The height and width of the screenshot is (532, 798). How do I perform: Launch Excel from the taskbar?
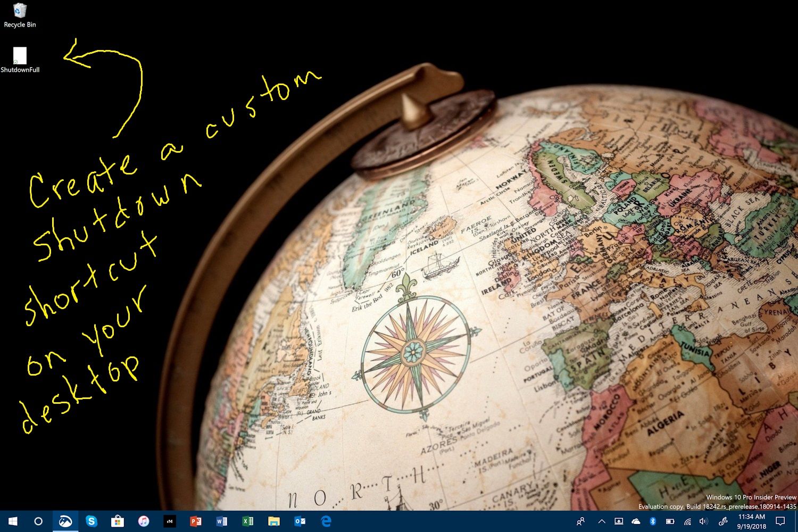tap(248, 521)
